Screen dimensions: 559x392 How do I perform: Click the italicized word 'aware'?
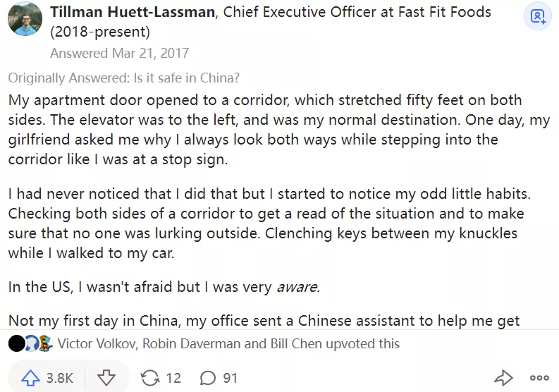tap(296, 287)
